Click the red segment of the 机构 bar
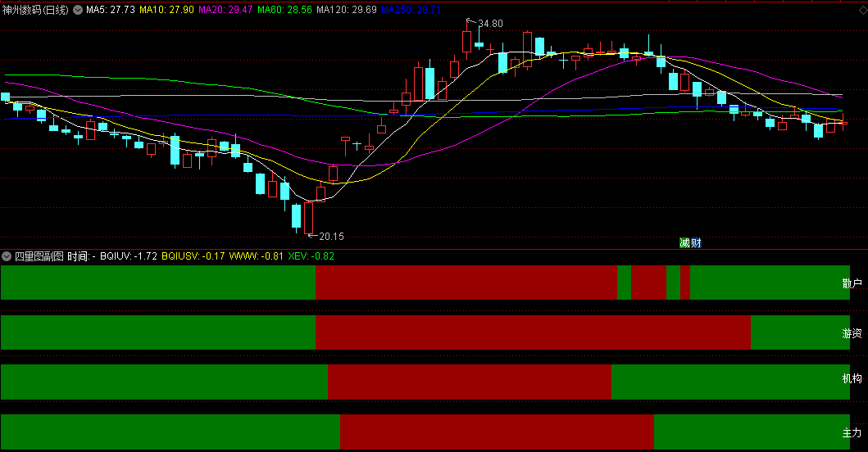868x452 pixels. (x=470, y=382)
